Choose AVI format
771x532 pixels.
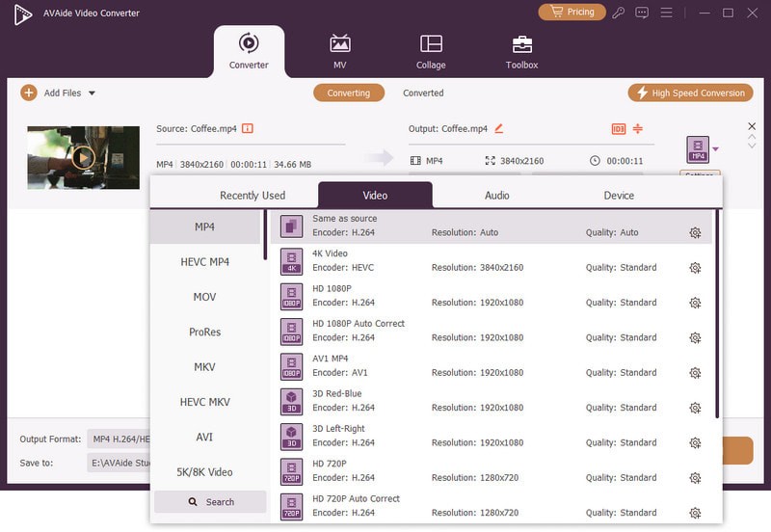tap(205, 438)
